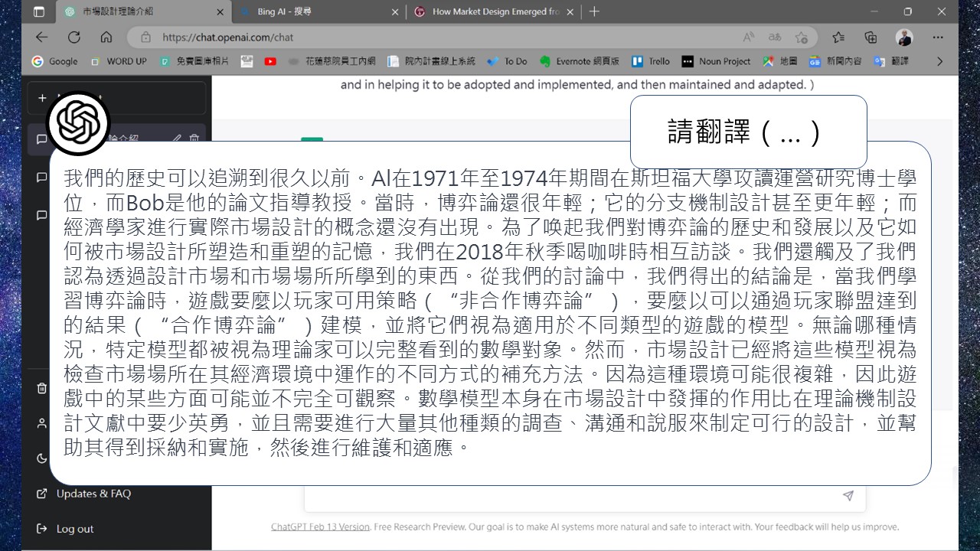Delete the selected chat with trash icon
The height and width of the screenshot is (551, 980).
pyautogui.click(x=194, y=139)
